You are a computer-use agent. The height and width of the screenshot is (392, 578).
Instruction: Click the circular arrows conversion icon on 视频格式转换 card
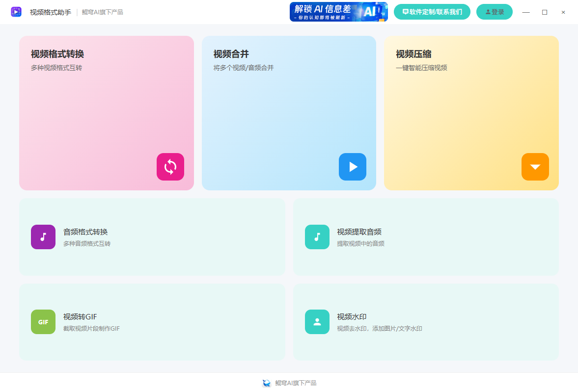[170, 167]
